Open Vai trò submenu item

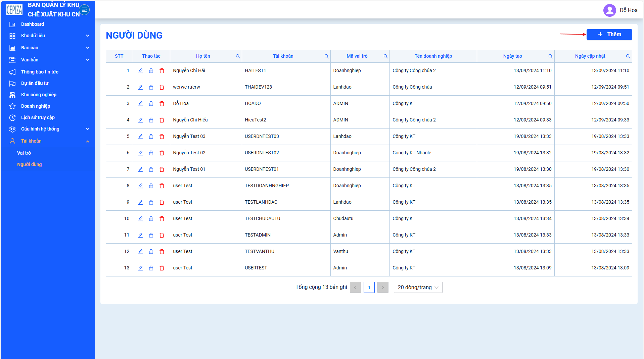click(x=24, y=153)
